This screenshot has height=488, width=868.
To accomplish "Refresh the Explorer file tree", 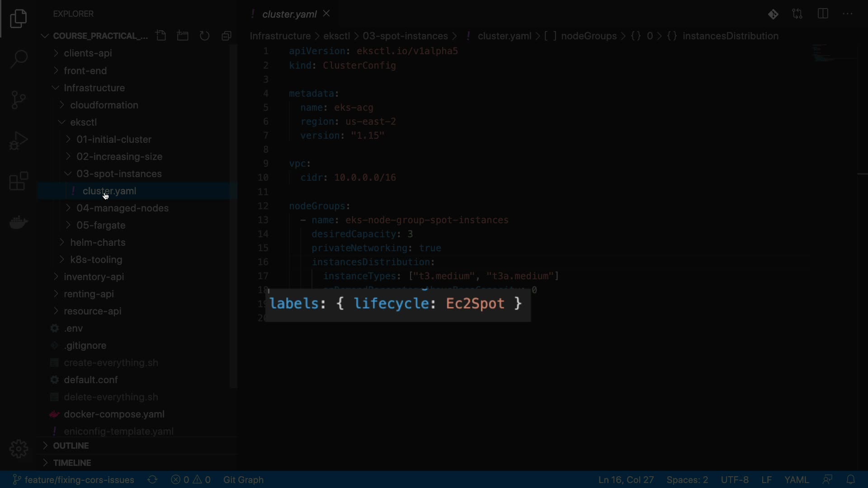I will point(205,36).
